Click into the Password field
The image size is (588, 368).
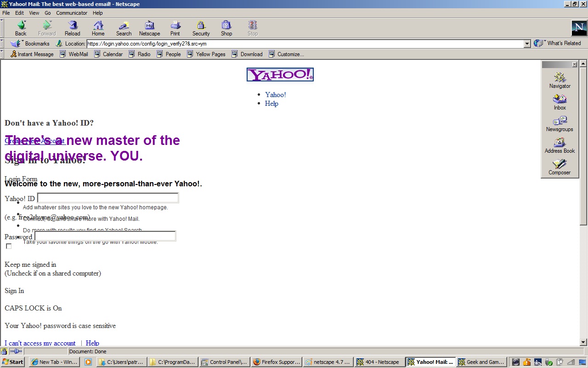[105, 236]
